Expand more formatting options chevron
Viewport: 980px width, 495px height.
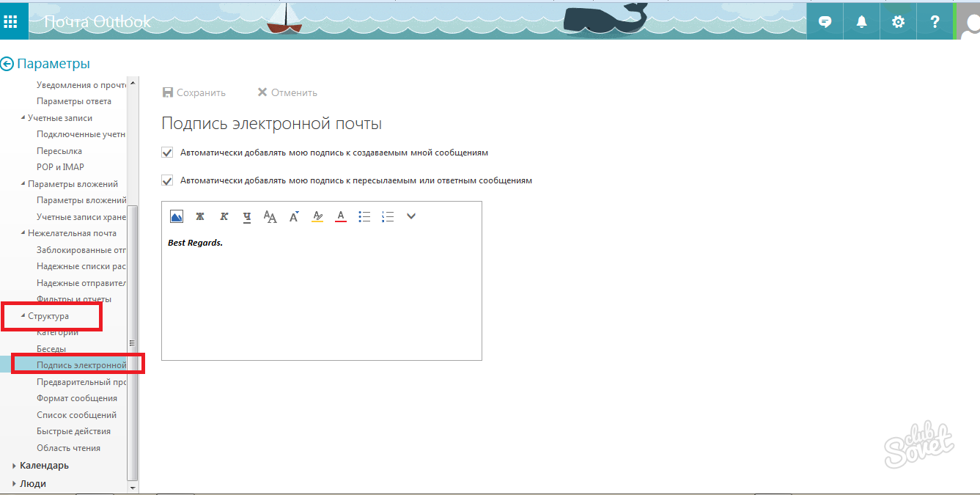[411, 216]
